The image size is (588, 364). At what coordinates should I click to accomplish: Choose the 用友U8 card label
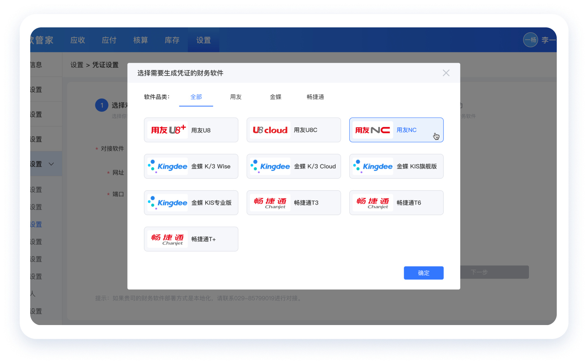(201, 130)
